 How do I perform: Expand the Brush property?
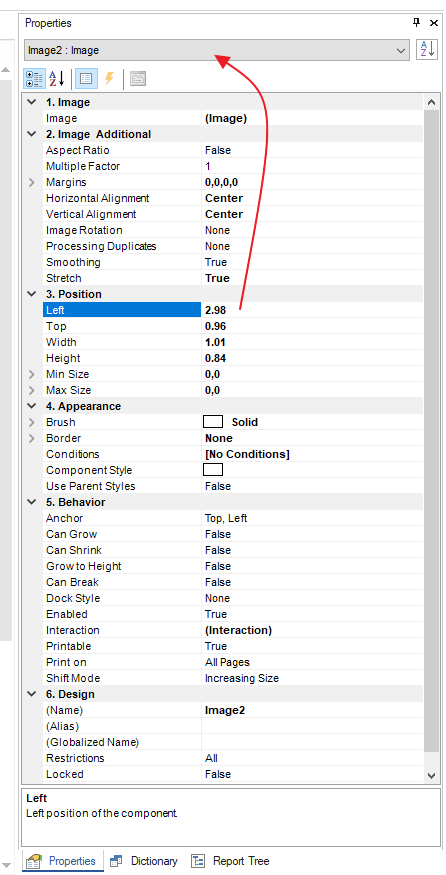(x=32, y=422)
